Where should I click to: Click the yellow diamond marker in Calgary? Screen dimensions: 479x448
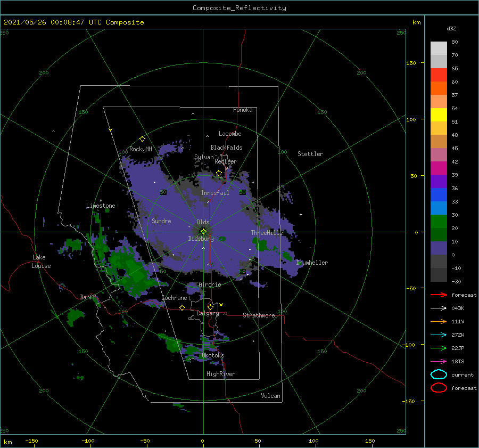click(210, 307)
